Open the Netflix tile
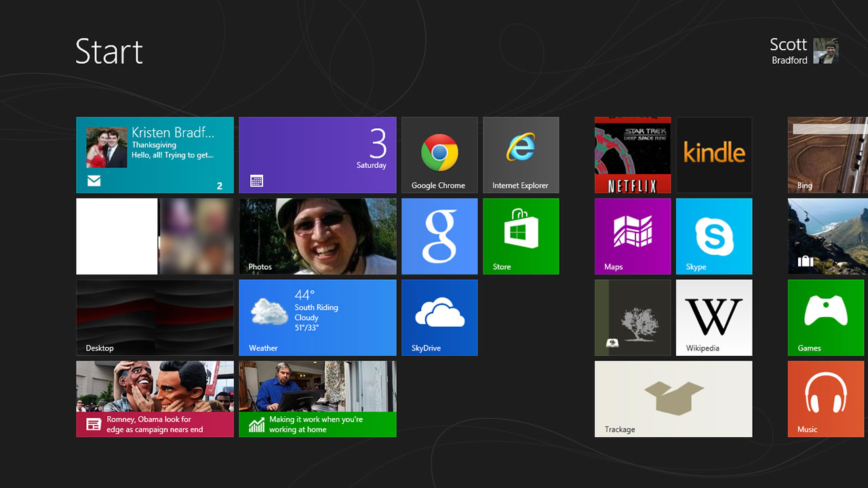The image size is (868, 488). coord(633,155)
